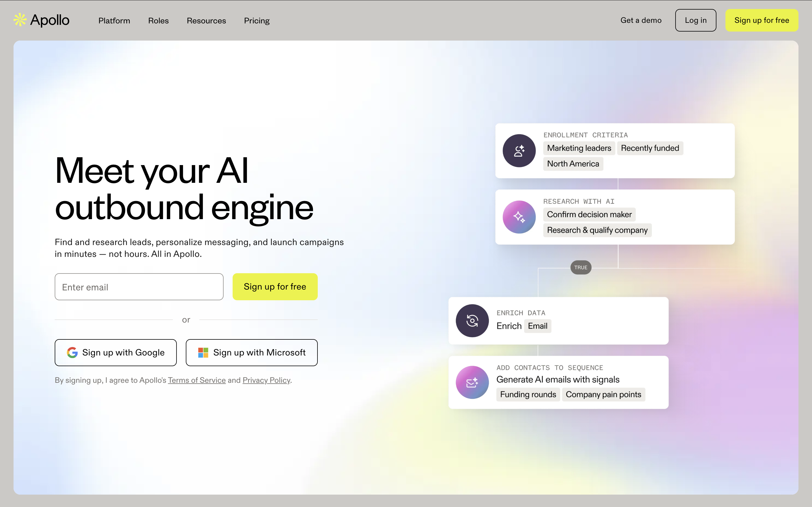Image resolution: width=812 pixels, height=507 pixels.
Task: Open the Log in page
Action: (696, 20)
